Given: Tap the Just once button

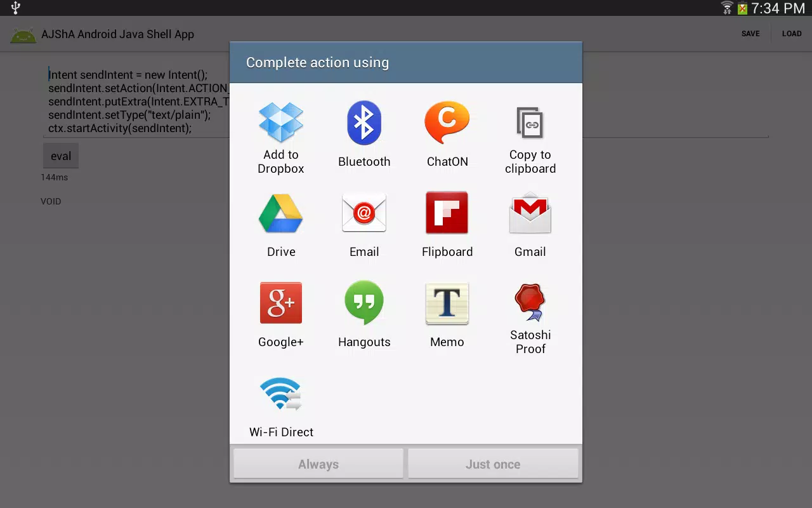Looking at the screenshot, I should [493, 464].
